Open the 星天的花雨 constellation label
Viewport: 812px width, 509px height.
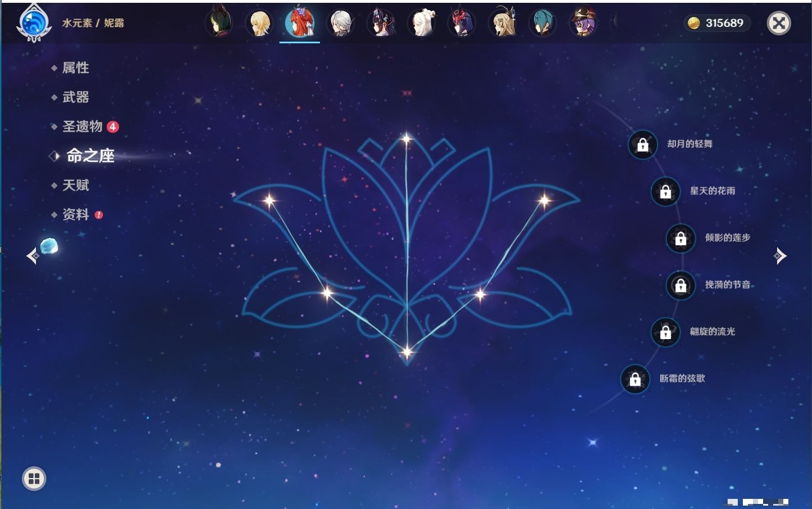712,191
